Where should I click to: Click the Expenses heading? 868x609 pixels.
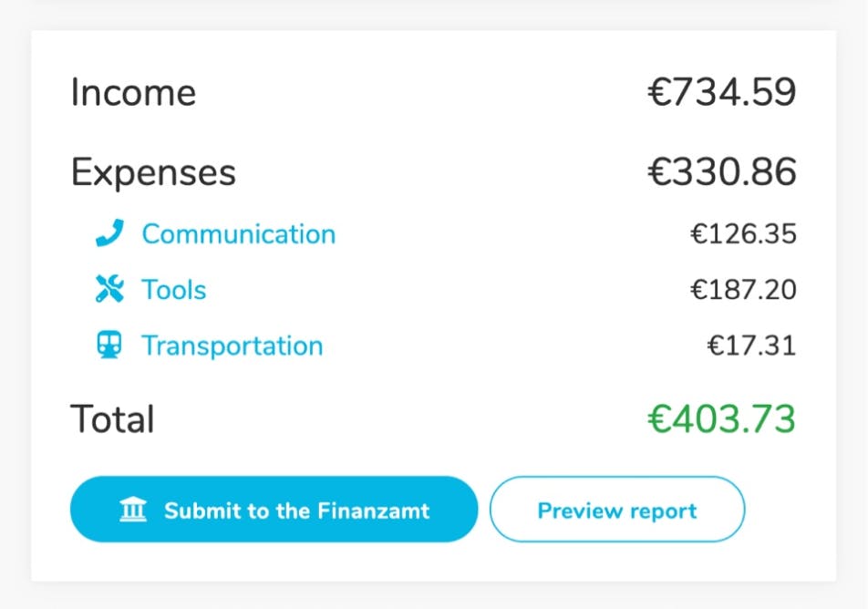point(153,172)
